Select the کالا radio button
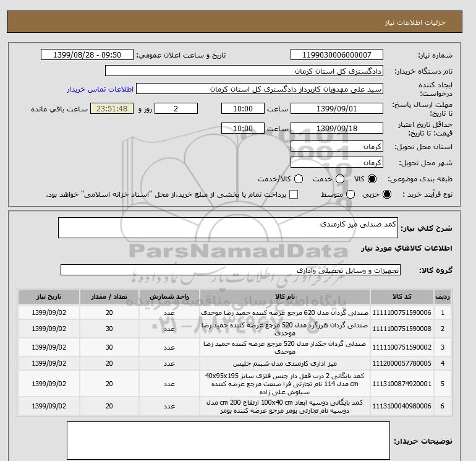Screen dimensions: 476x461 point(372,179)
